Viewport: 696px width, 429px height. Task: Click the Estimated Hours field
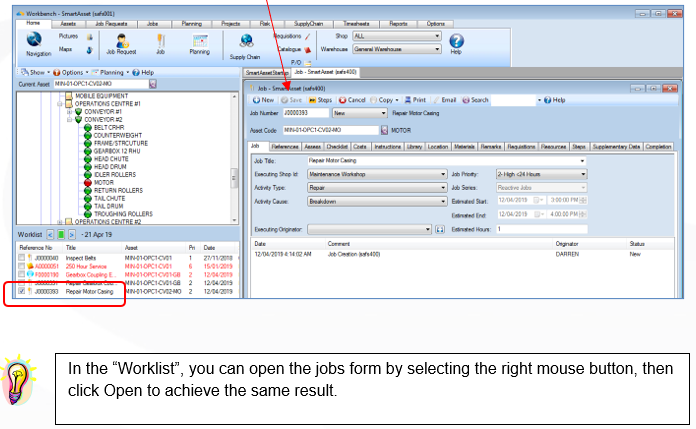coord(542,230)
